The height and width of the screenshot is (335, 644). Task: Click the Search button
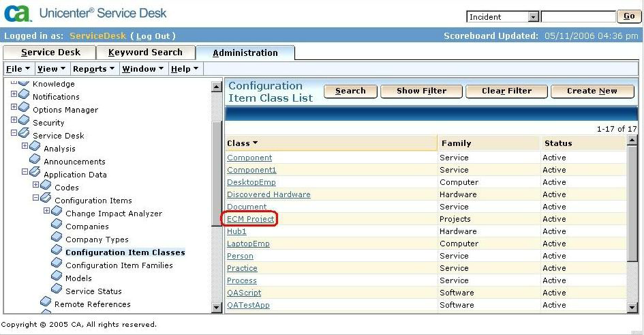[350, 91]
